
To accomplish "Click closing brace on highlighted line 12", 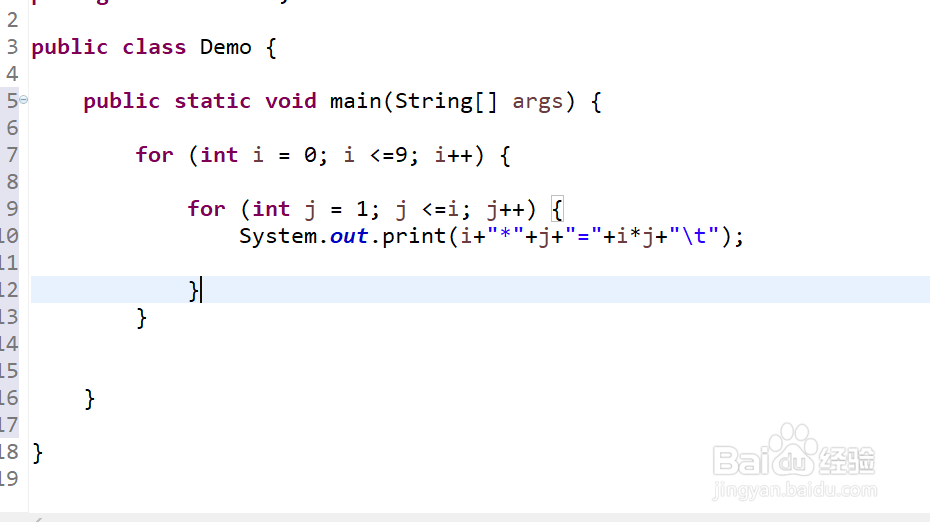I will tap(193, 291).
